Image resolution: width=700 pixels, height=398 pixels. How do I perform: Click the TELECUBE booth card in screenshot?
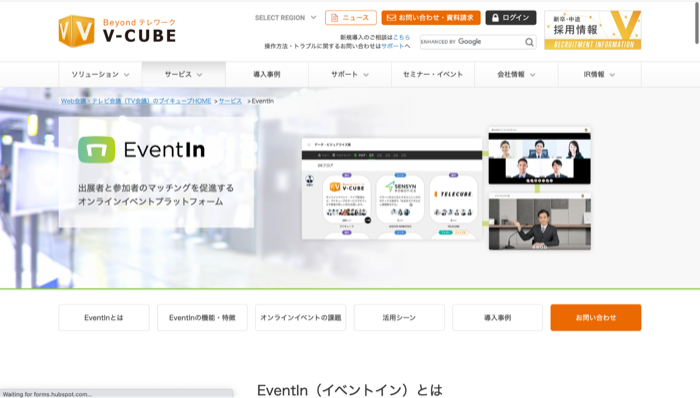click(453, 199)
